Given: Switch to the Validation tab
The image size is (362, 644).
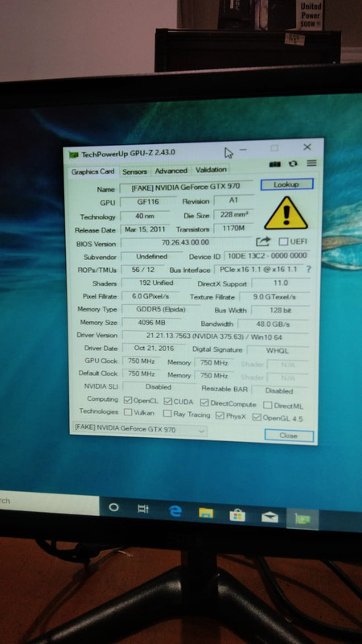Looking at the screenshot, I should [x=211, y=169].
